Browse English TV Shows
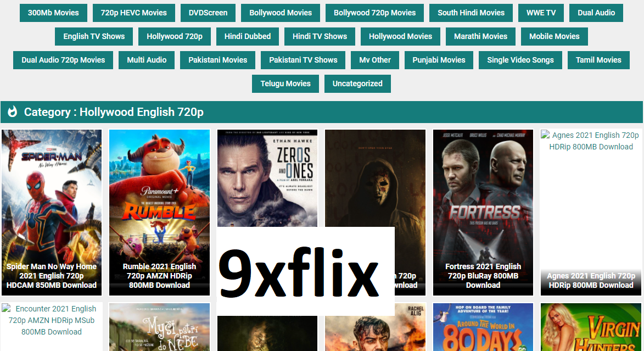The height and width of the screenshot is (351, 644). point(94,36)
